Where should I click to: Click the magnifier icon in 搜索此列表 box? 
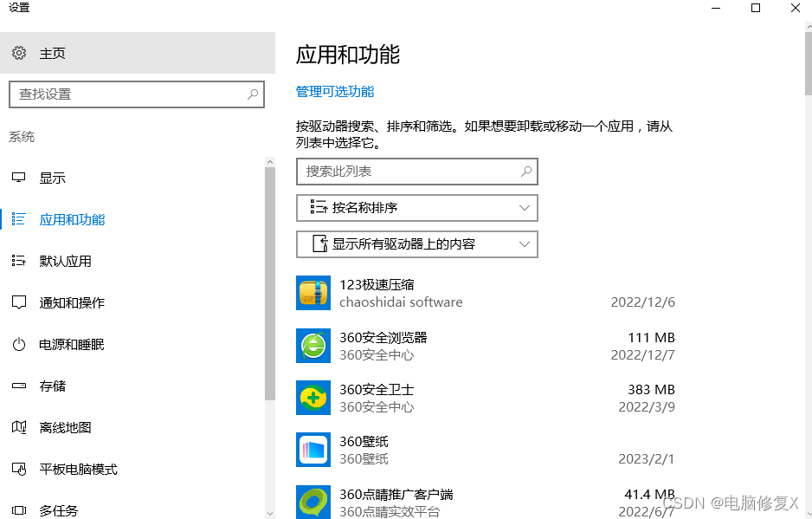click(x=526, y=171)
